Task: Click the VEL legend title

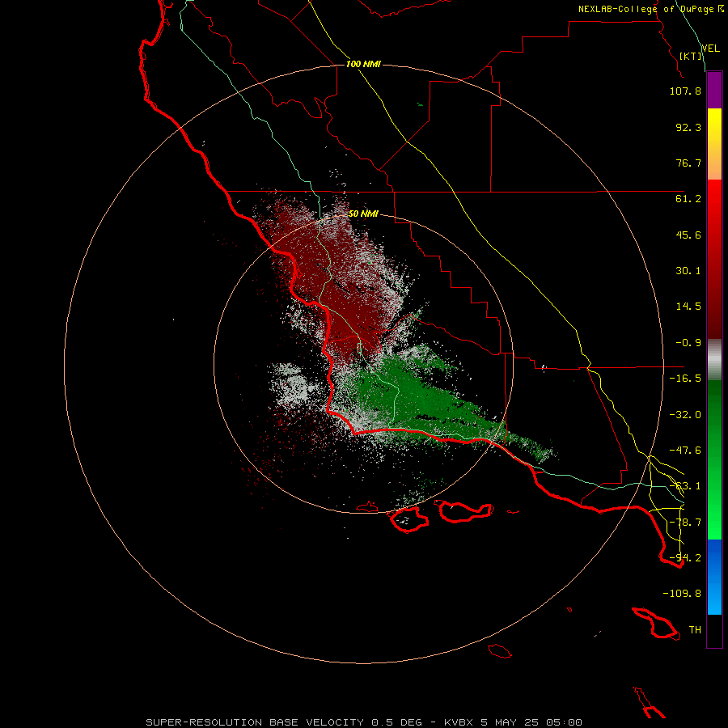Action: click(710, 49)
